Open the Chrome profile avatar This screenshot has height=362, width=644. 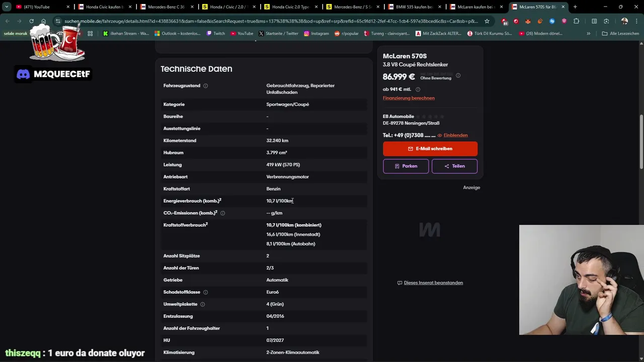[x=624, y=21]
